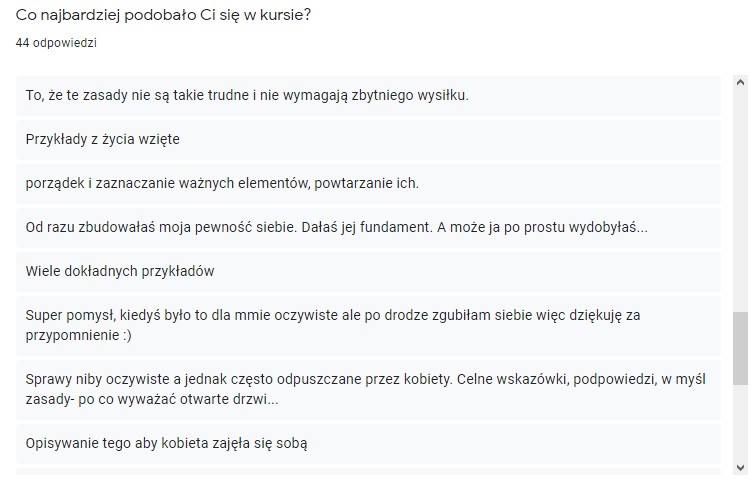Click the question title 'Co najbardziej podobało Ci się'
Screen dimensions: 754x484
163,15
